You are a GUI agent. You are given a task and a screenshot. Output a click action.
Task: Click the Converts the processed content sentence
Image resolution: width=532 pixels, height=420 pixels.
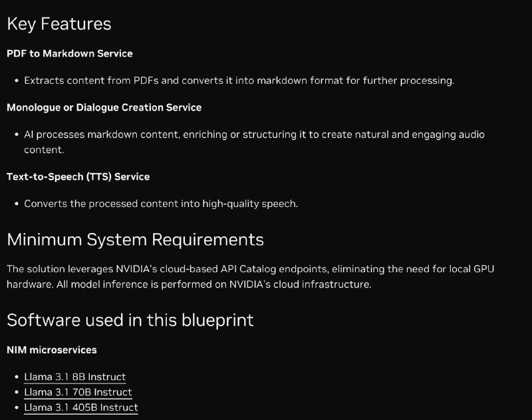(x=161, y=204)
